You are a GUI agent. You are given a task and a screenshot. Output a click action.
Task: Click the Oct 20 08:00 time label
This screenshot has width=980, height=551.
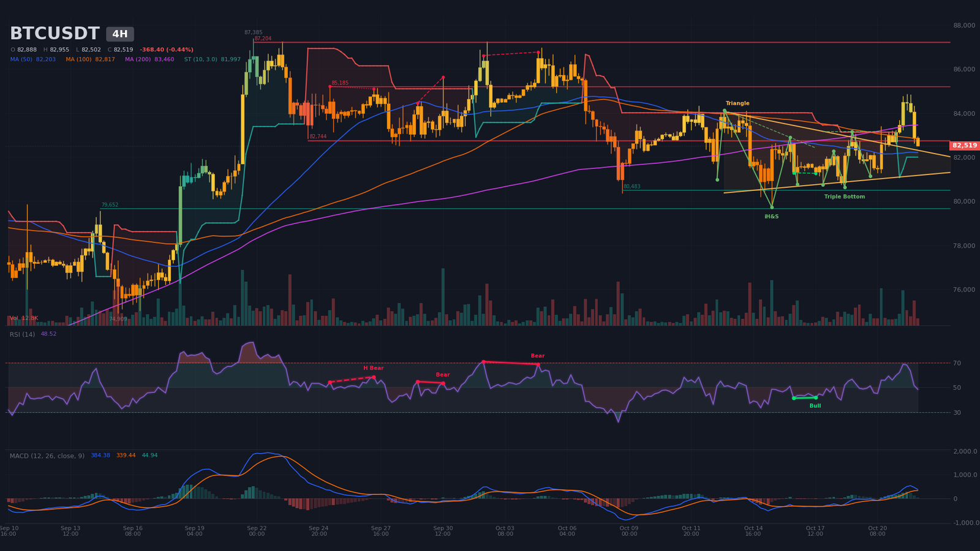[x=877, y=531]
